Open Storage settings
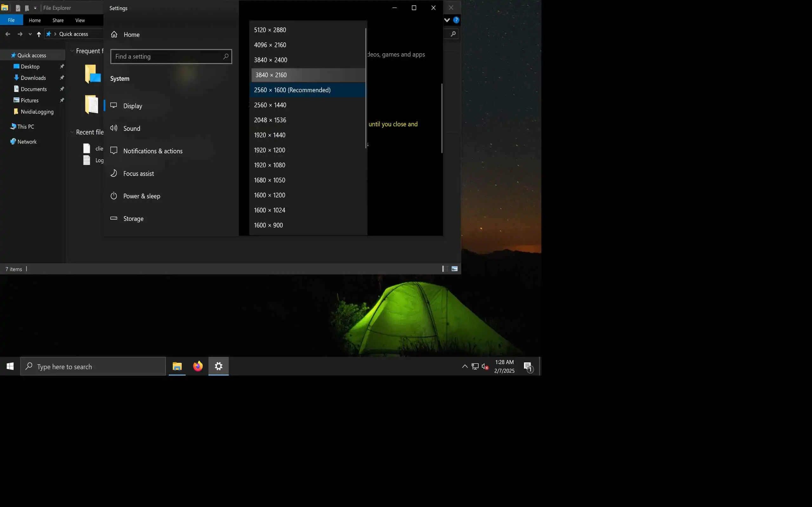 (x=133, y=219)
